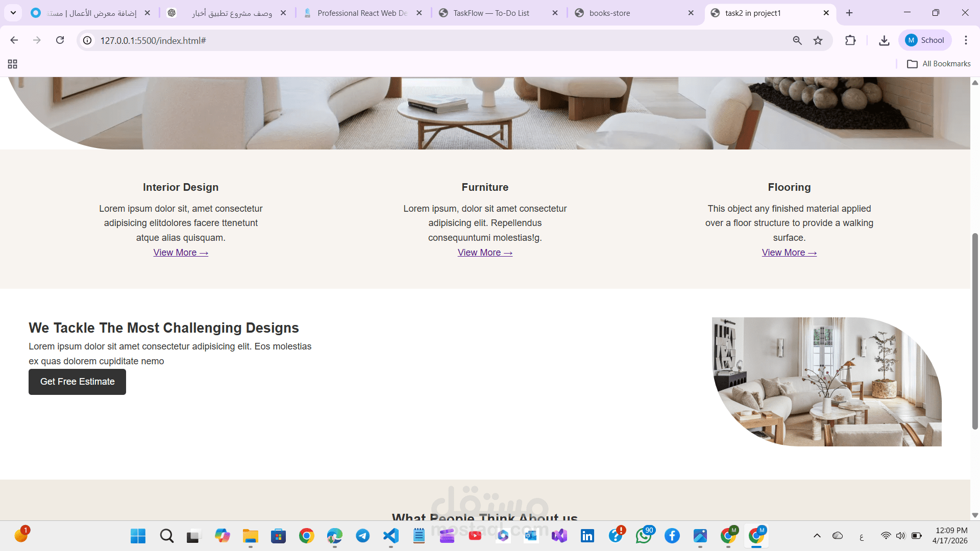
Task: Reload the current page
Action: 60,40
